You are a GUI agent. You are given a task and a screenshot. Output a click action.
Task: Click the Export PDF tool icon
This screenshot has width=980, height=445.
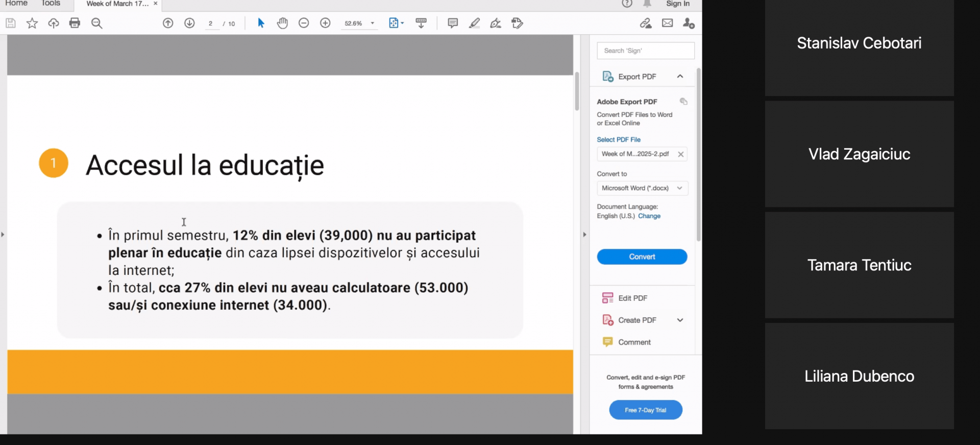tap(607, 77)
